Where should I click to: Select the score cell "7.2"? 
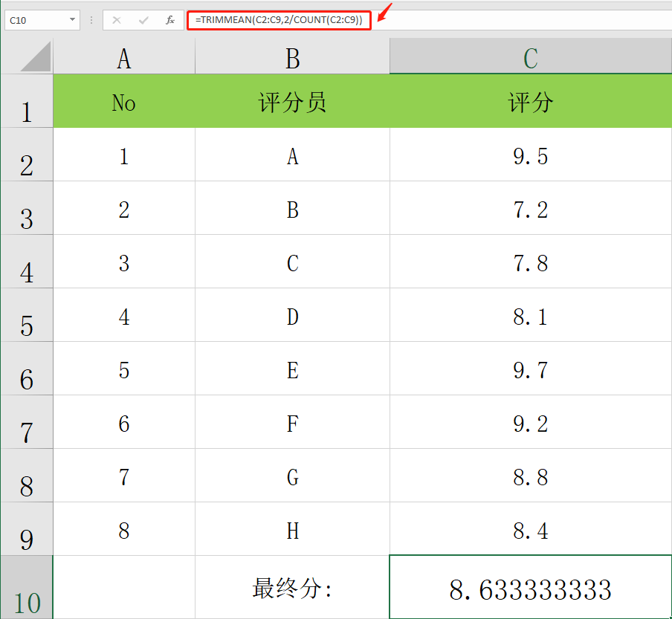click(x=531, y=208)
